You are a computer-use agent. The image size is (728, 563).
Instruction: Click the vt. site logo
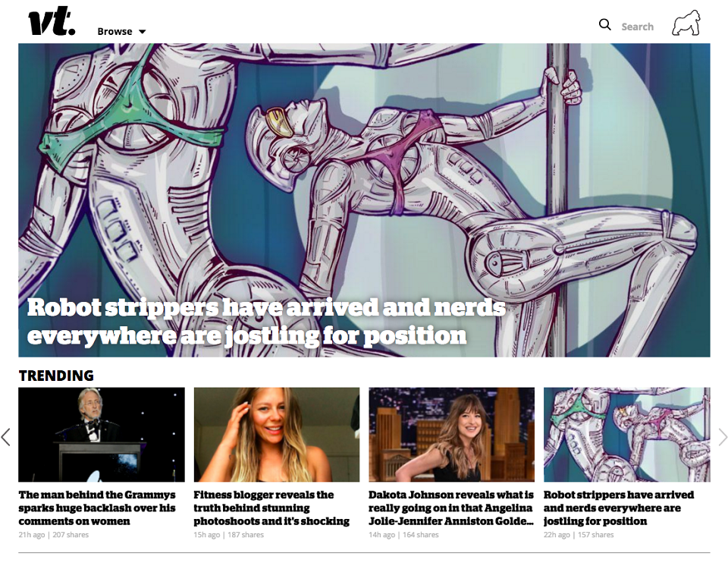52,21
